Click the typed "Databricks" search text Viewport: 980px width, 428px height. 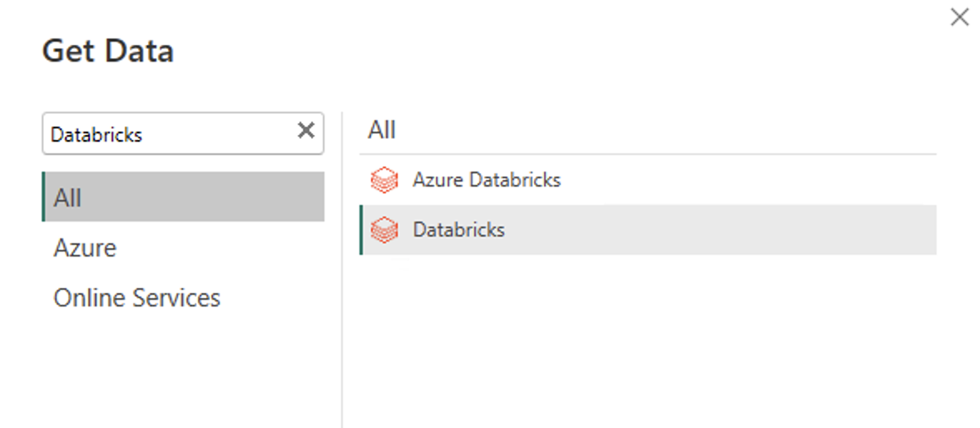click(x=97, y=135)
